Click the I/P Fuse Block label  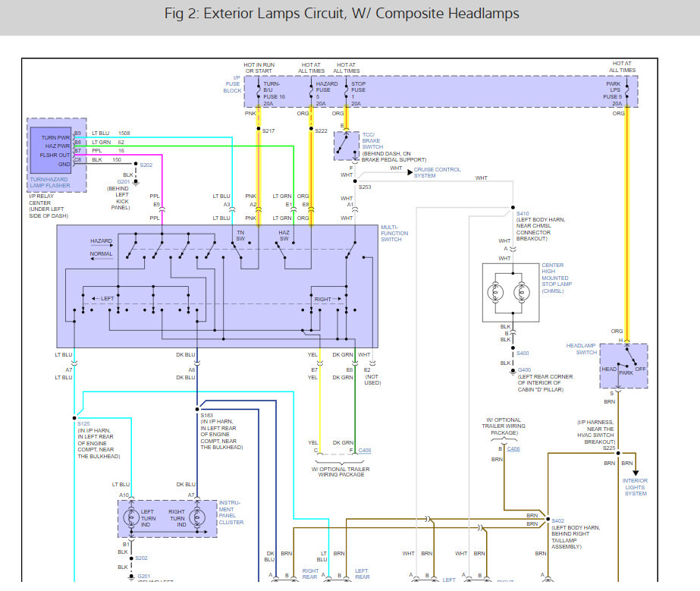(233, 84)
